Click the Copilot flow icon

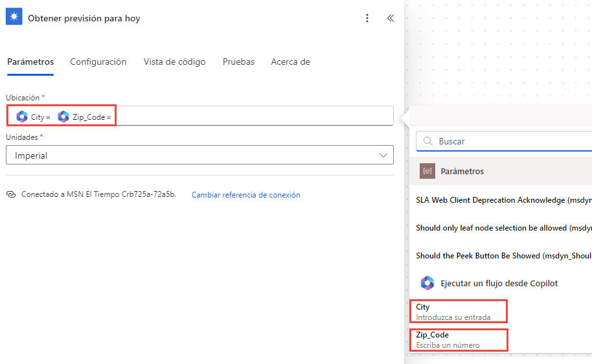click(427, 283)
